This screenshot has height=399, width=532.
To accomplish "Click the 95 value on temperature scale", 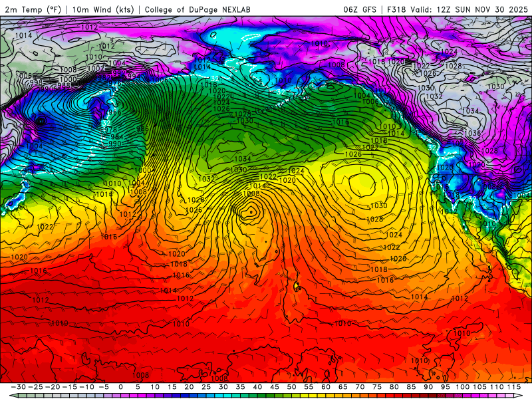I will pyautogui.click(x=445, y=387).
